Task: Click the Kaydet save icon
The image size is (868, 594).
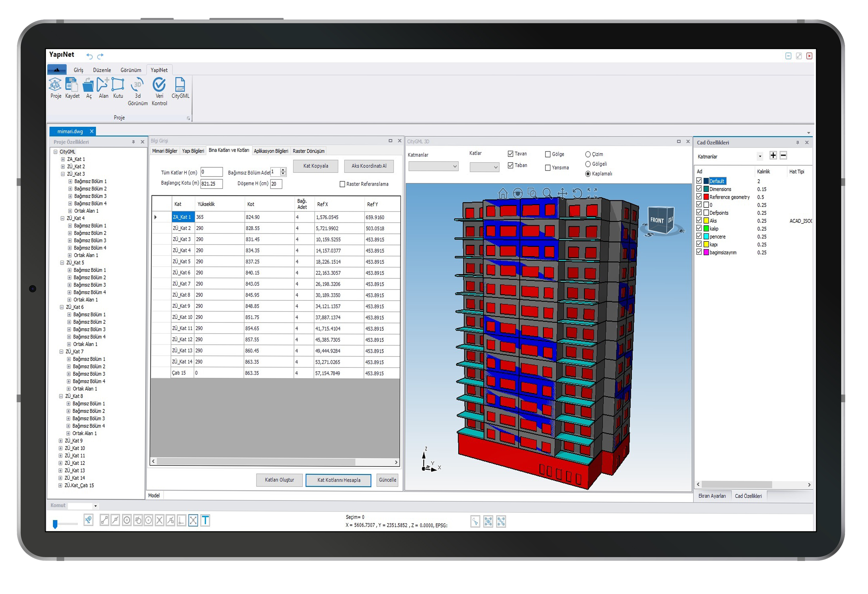Action: click(x=71, y=84)
